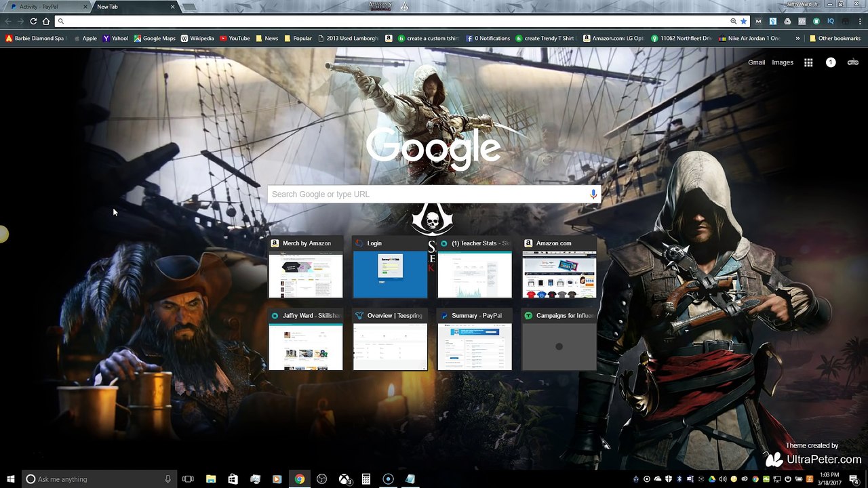The image size is (868, 488).
Task: Go to the browser home page
Action: click(46, 21)
